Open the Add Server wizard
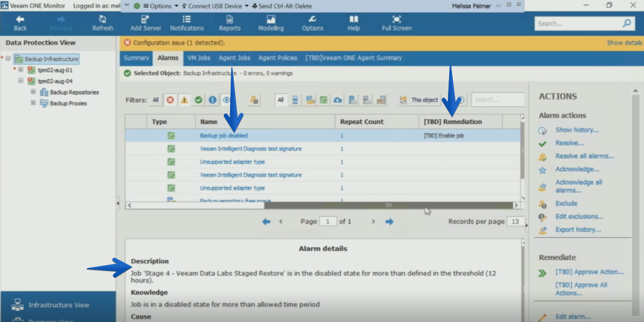Viewport: 644px width, 322px height. [x=146, y=24]
